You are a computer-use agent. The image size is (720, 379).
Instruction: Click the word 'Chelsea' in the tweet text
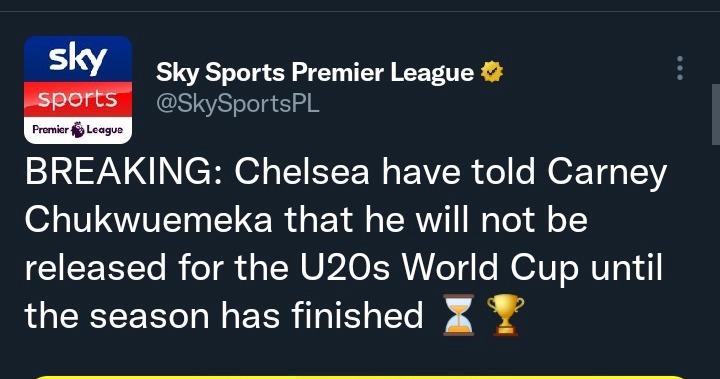(302, 172)
